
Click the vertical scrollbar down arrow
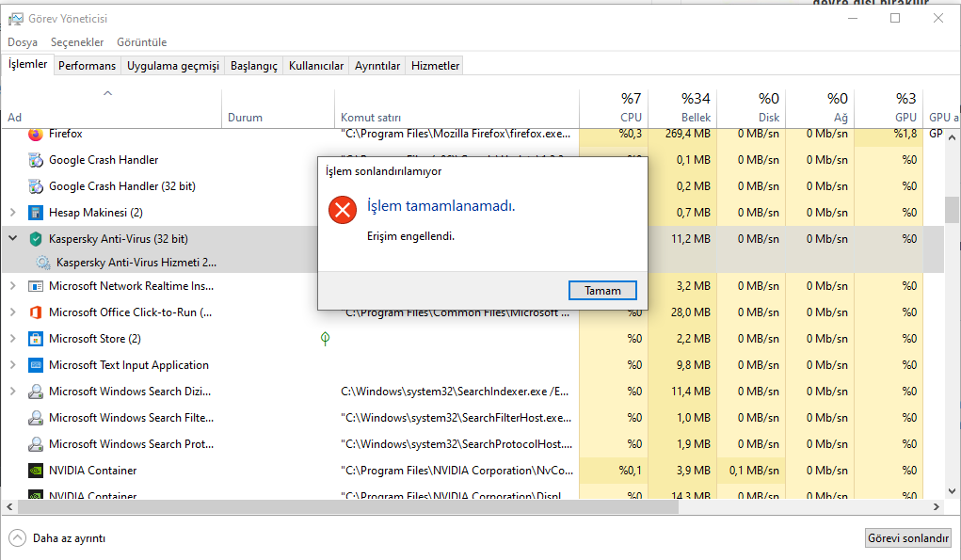952,491
